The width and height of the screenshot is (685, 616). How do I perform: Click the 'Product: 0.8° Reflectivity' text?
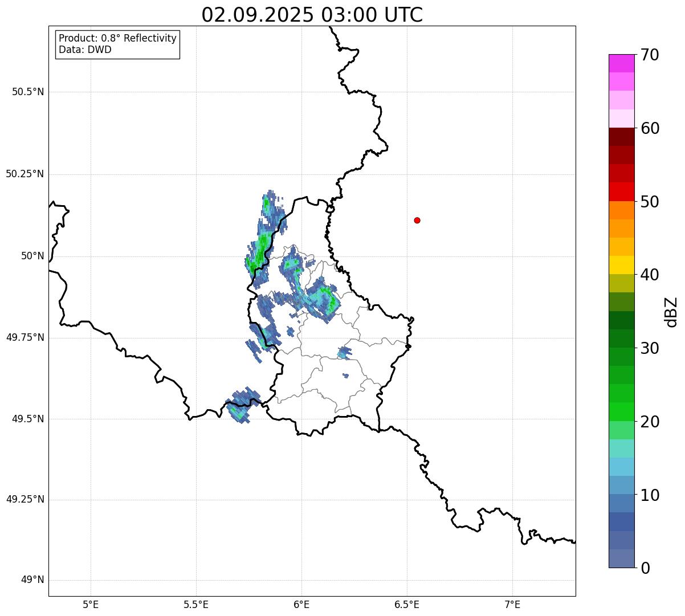pyautogui.click(x=118, y=38)
